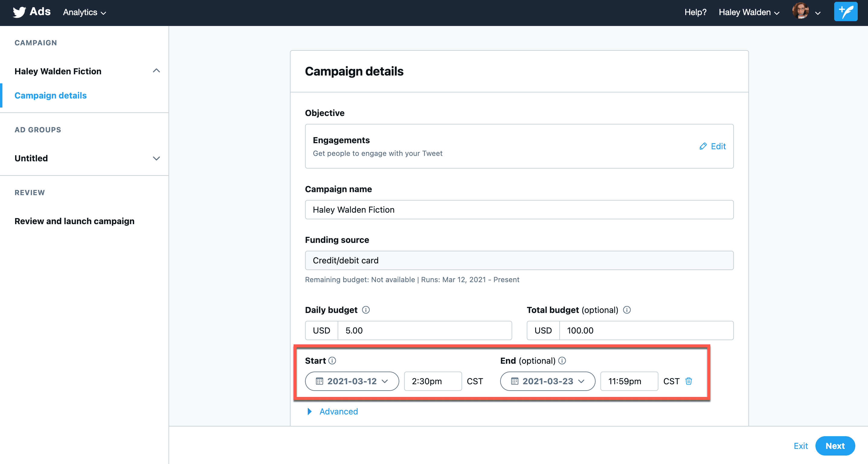The height and width of the screenshot is (464, 868).
Task: Click the Haley Walden profile icon
Action: click(802, 12)
